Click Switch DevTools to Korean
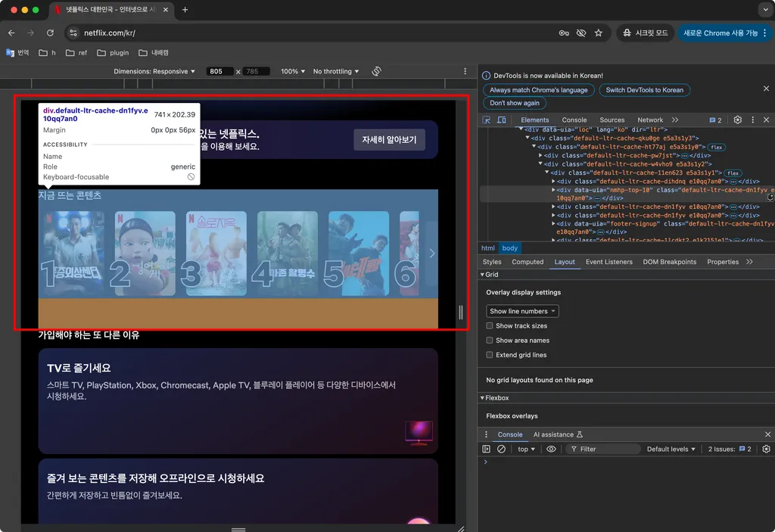Image resolution: width=775 pixels, height=532 pixels. pyautogui.click(x=645, y=90)
